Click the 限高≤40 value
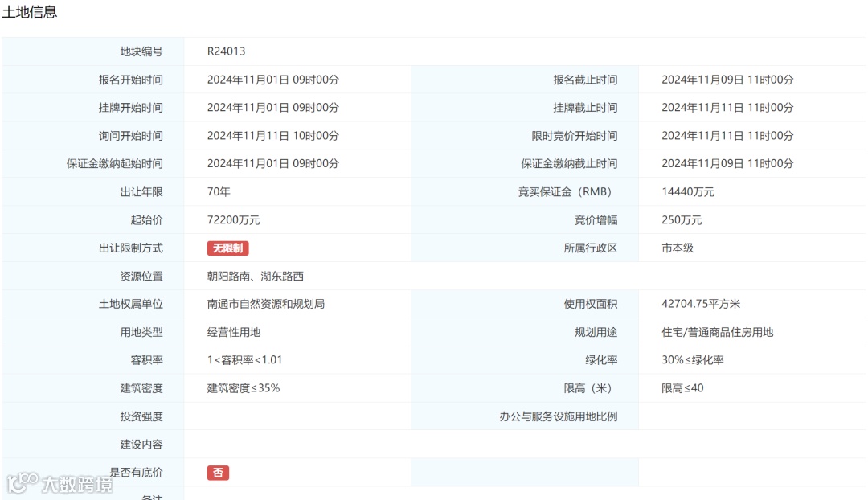 [682, 388]
